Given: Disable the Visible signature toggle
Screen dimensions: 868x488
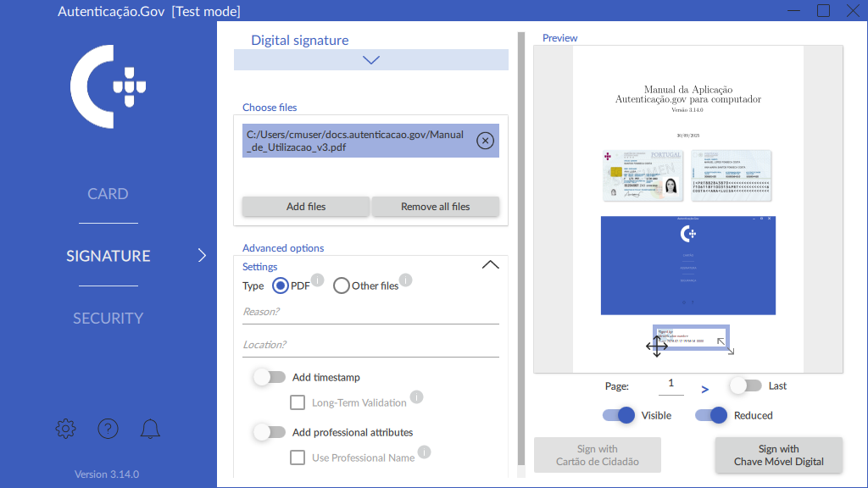Looking at the screenshot, I should 619,415.
